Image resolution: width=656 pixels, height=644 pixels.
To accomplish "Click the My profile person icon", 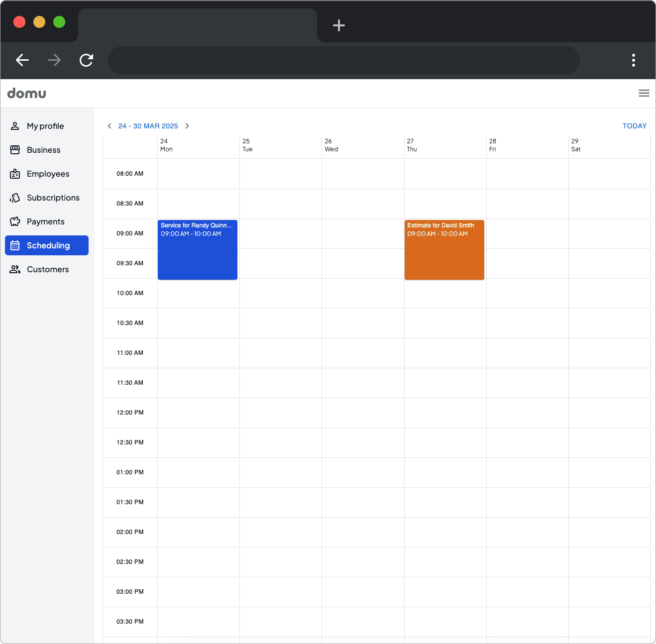I will point(15,126).
